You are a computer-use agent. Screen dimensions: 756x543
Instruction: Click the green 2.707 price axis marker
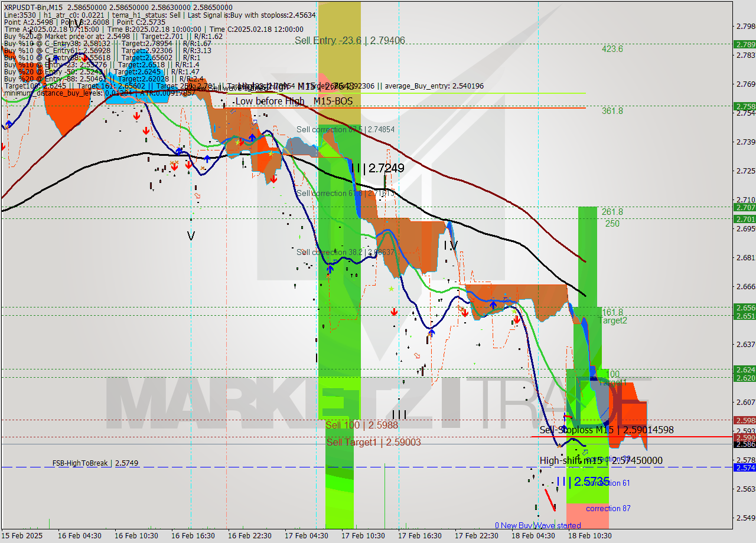tap(744, 207)
